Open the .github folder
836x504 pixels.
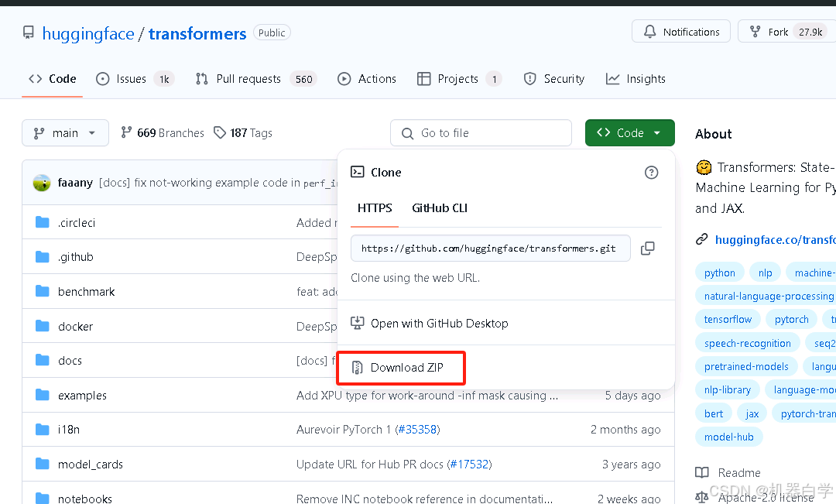[75, 257]
